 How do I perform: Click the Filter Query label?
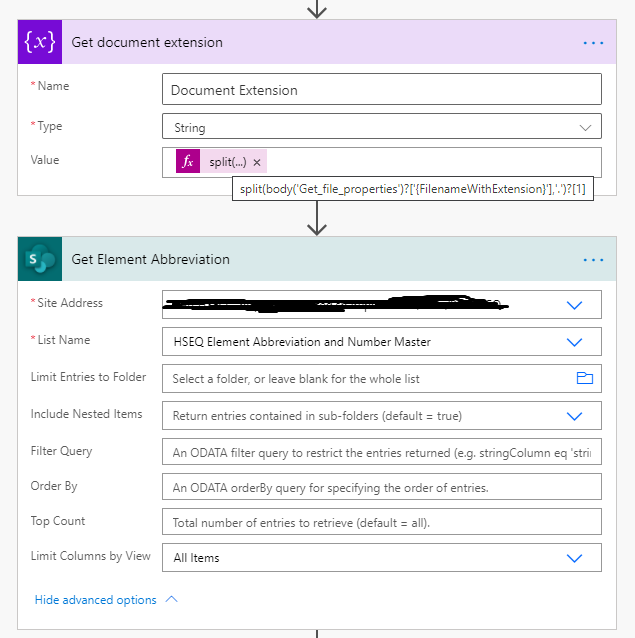(61, 451)
